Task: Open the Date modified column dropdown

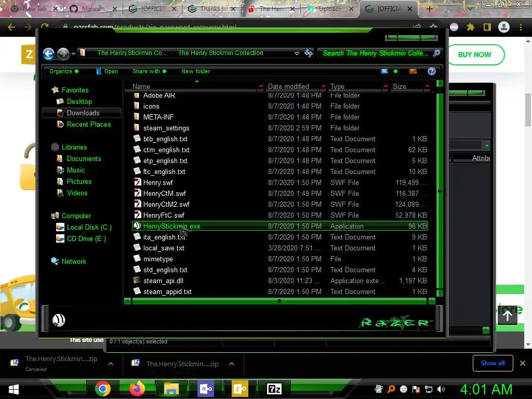Action: (323, 87)
